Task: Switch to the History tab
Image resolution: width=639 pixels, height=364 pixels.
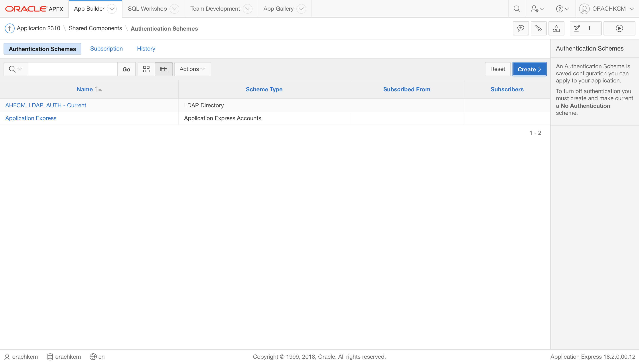Action: [146, 49]
